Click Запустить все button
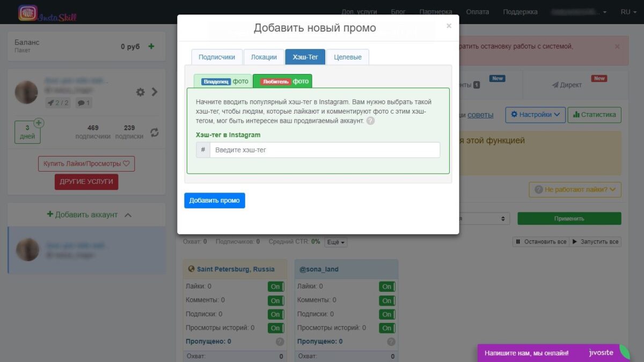Screen dimensions: 644x362 coord(596,242)
